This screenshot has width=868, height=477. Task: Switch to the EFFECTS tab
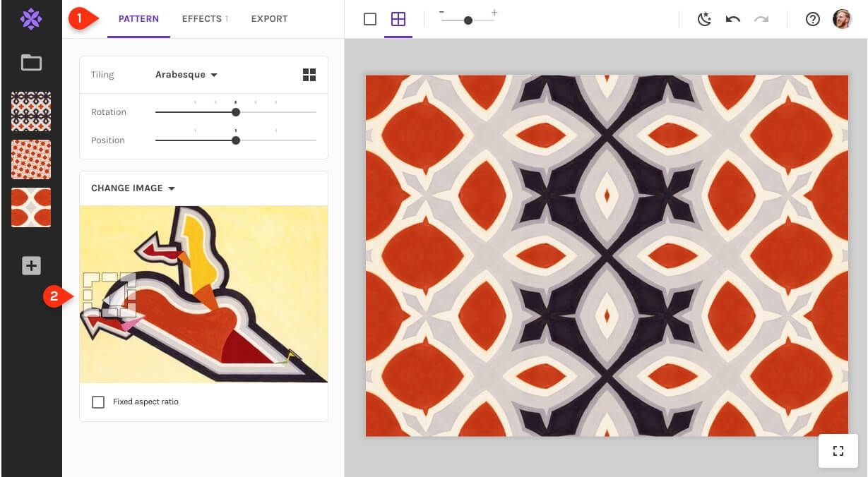205,19
